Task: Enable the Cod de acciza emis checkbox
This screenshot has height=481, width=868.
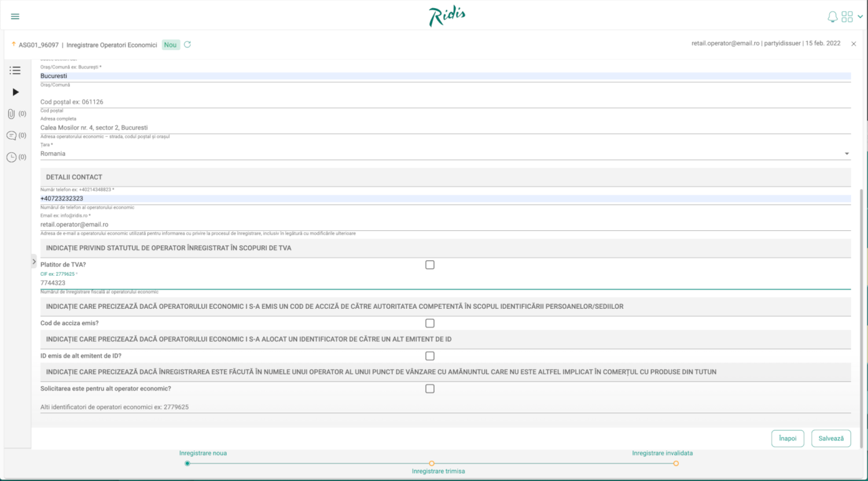Action: click(x=430, y=323)
